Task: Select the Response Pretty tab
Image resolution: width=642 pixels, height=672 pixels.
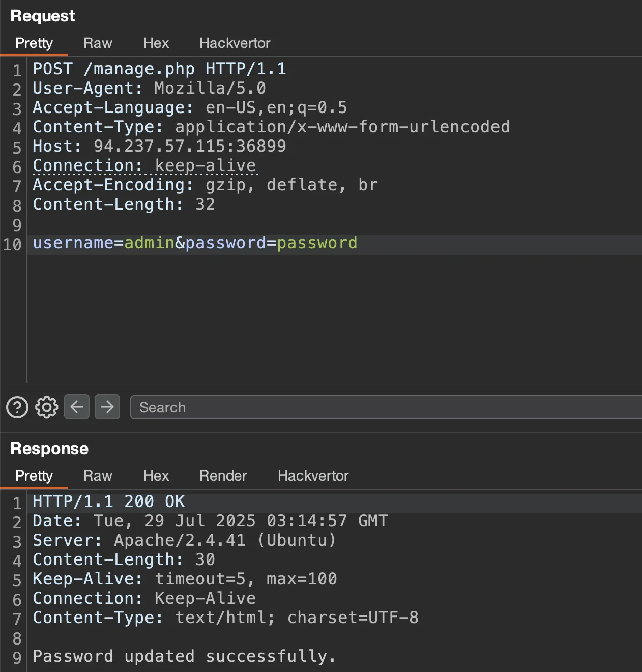Action: 34,476
